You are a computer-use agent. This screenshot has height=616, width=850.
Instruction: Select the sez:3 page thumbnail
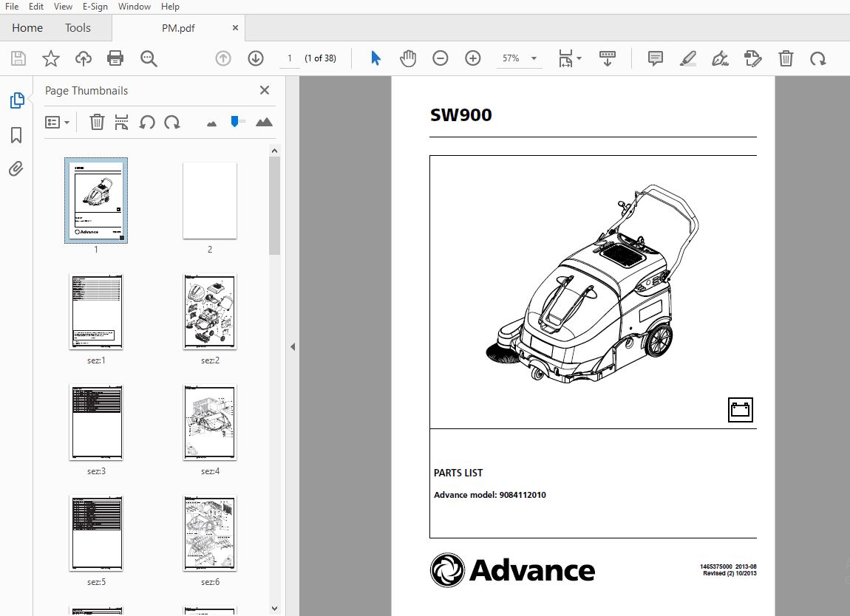point(97,422)
